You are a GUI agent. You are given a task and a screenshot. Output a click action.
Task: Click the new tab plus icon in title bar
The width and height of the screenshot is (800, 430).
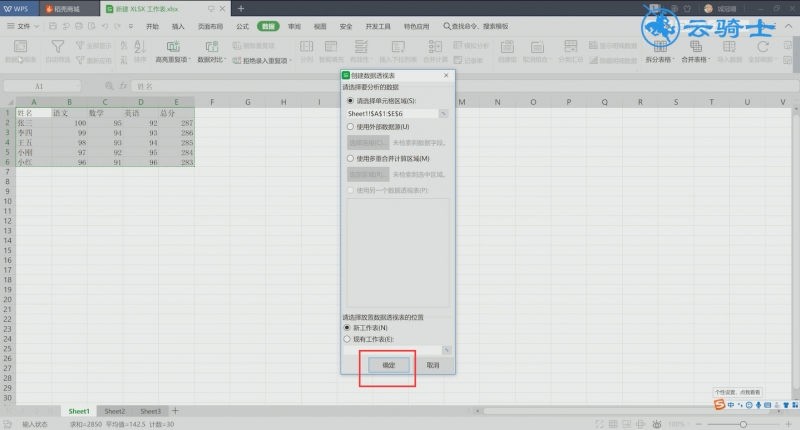tap(241, 8)
